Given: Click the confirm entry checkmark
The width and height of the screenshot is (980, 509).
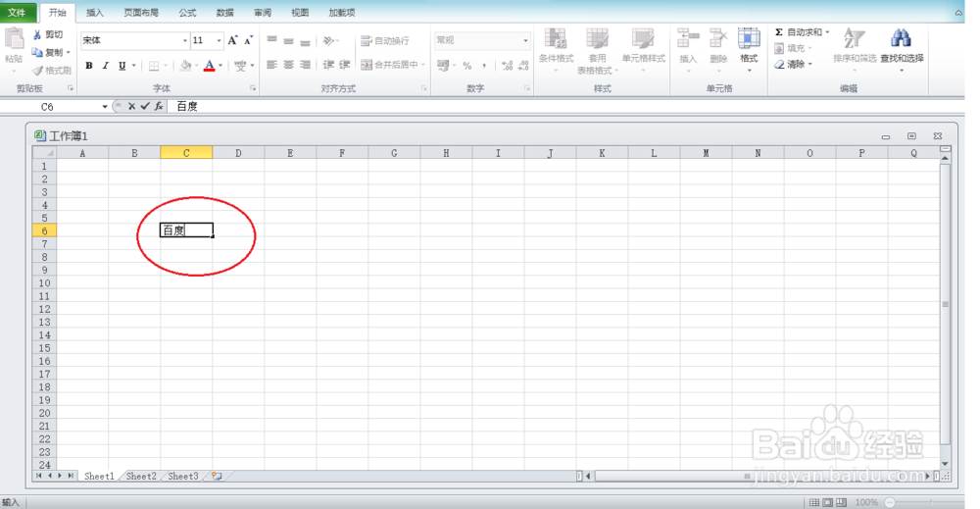Looking at the screenshot, I should tap(145, 106).
